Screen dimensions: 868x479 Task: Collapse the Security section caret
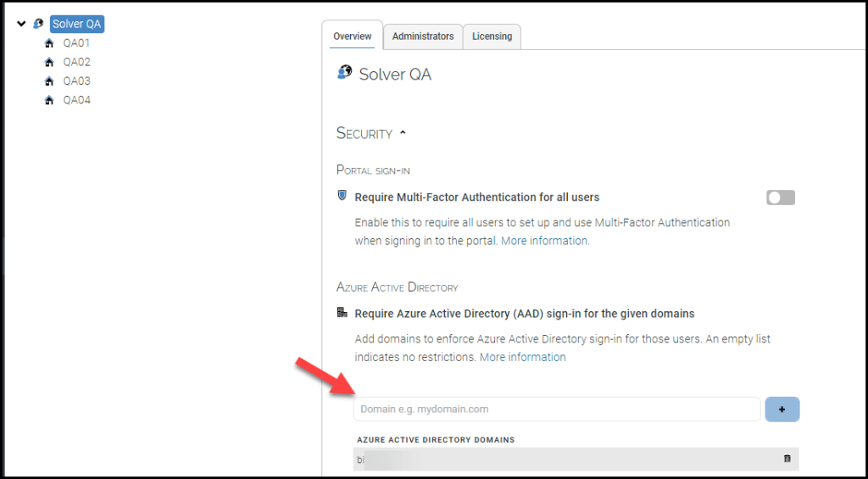[403, 133]
